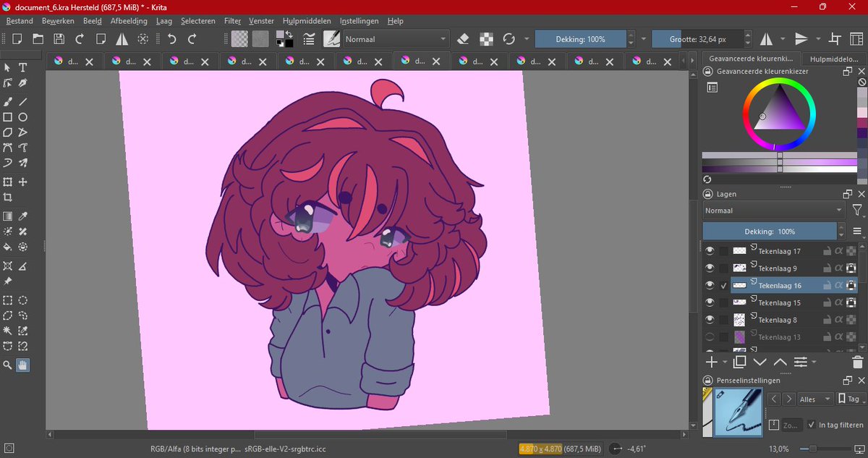Duplicate layer using the layers panel icon
This screenshot has height=458, width=868.
click(739, 362)
